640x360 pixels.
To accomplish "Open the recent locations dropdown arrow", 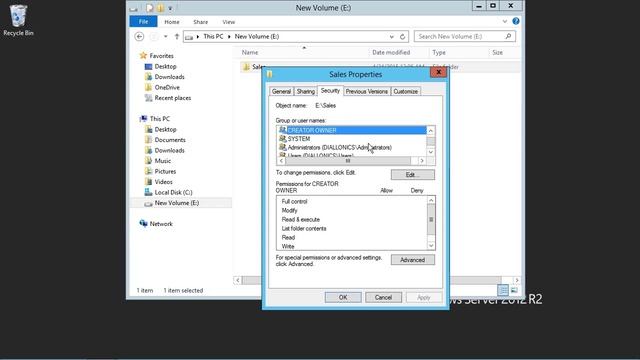I will (166, 36).
